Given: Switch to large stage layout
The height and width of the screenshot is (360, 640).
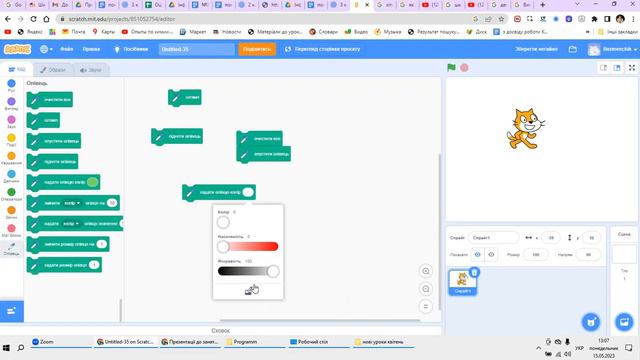Looking at the screenshot, I should [x=617, y=68].
